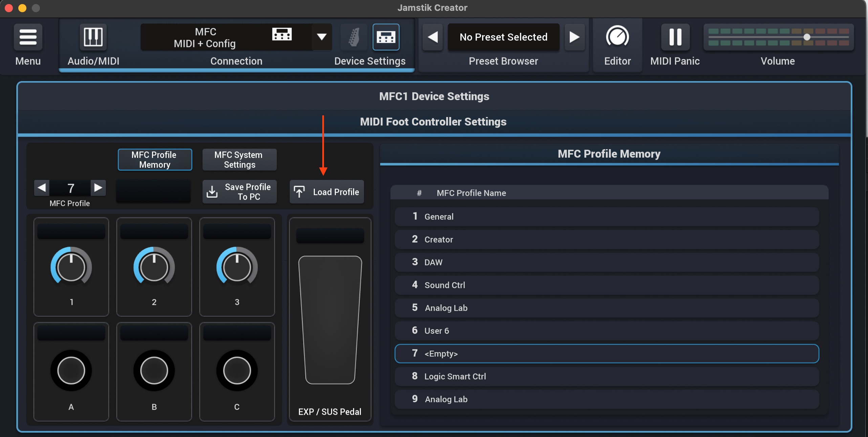Go to next preset in Preset Browser
868x437 pixels.
point(574,37)
